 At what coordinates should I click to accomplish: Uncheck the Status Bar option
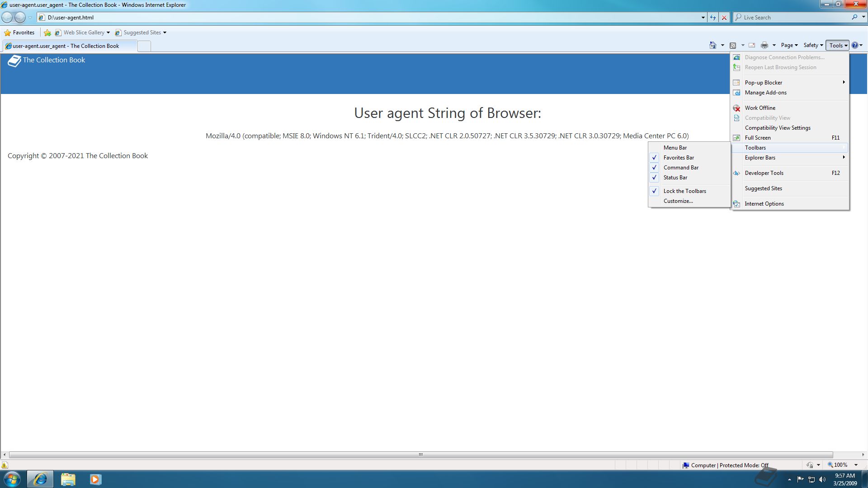point(689,178)
